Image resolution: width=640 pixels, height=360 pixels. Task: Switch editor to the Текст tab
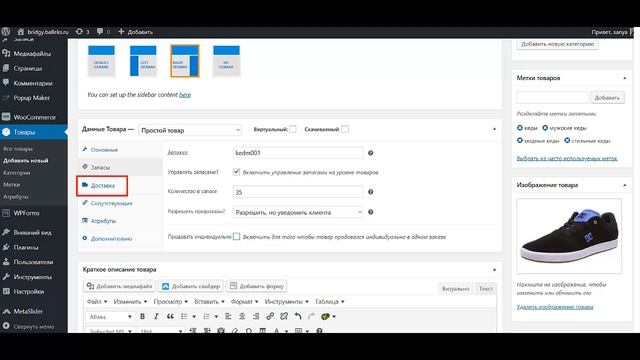[486, 289]
